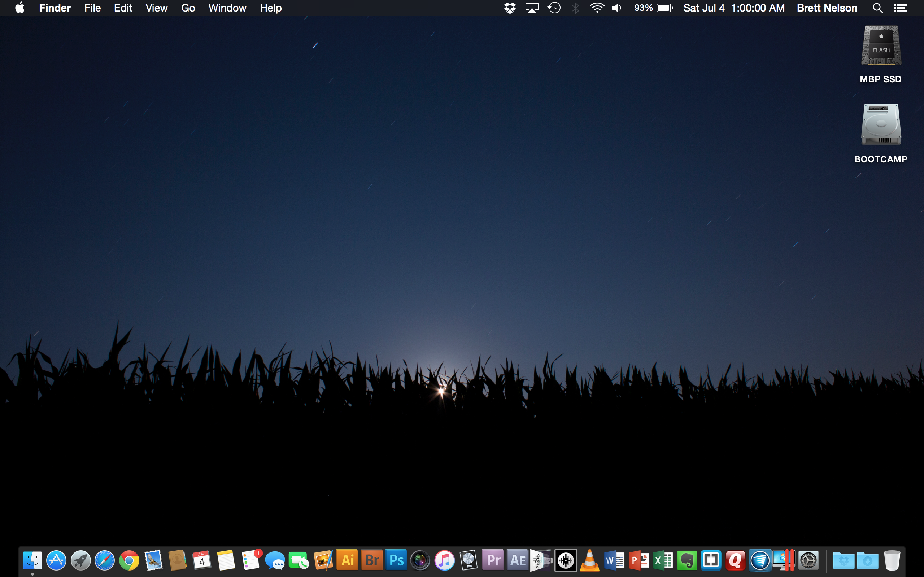Launch VLC media player cone icon
The height and width of the screenshot is (577, 924).
589,560
